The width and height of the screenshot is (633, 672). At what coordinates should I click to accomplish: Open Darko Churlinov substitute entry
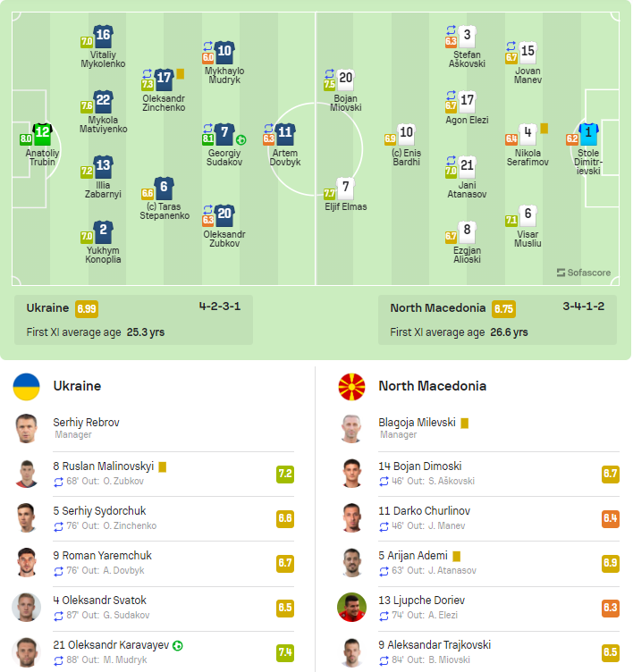coord(499,518)
